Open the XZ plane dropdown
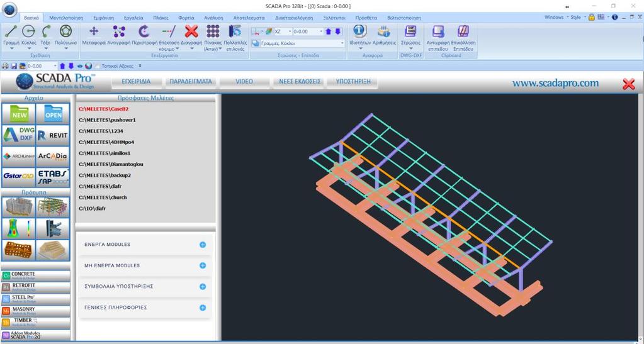644x344 pixels. 290,31
